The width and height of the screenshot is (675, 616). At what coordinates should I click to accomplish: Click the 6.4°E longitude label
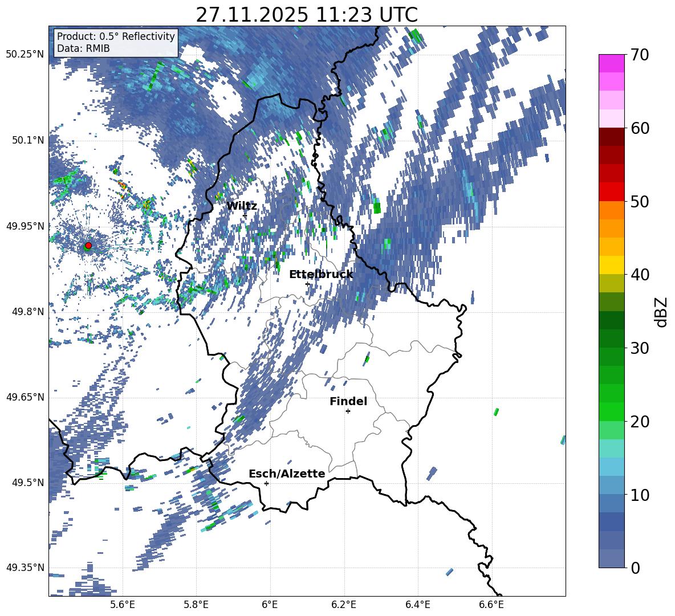(x=417, y=605)
